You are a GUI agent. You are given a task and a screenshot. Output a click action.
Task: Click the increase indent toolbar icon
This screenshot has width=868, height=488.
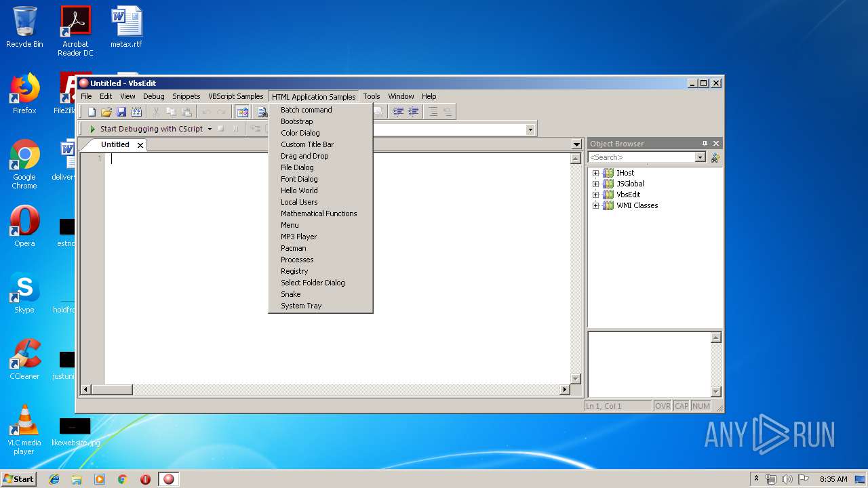click(398, 112)
